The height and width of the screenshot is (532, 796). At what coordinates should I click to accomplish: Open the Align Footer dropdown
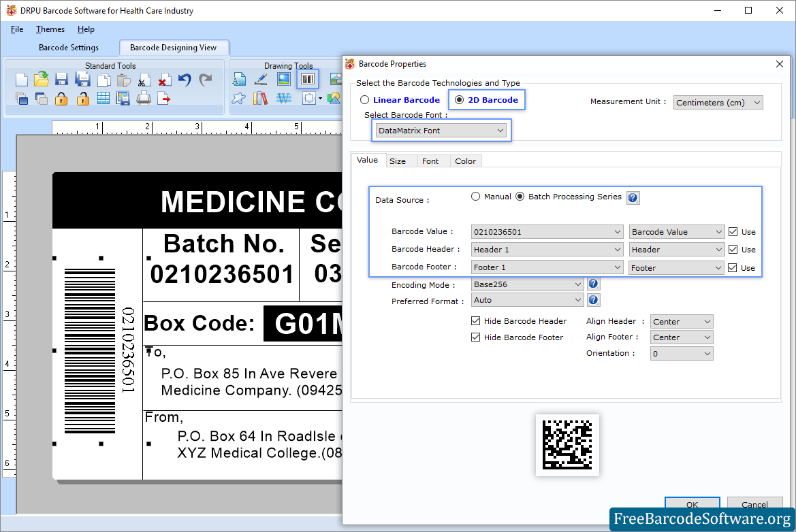682,337
